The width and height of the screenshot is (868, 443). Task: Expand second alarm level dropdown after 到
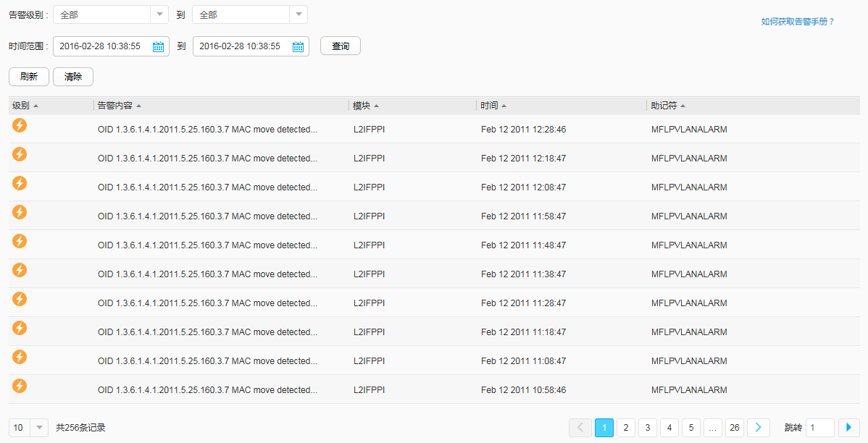point(298,14)
